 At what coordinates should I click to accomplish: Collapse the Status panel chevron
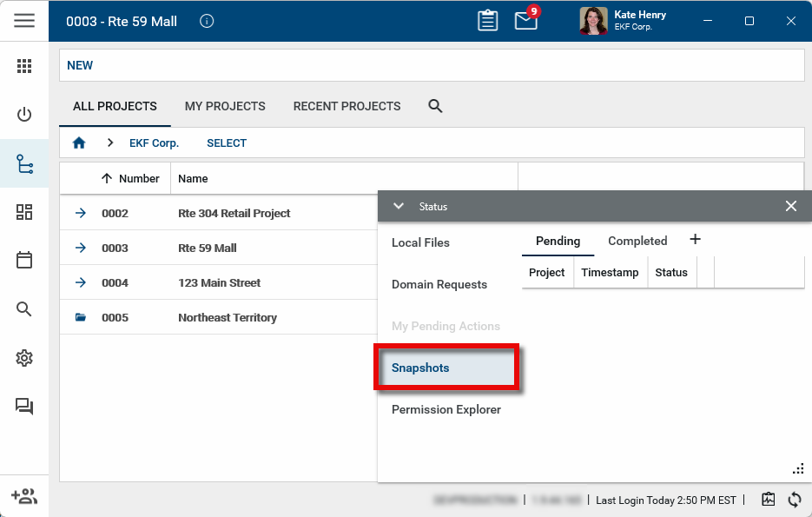tap(399, 206)
